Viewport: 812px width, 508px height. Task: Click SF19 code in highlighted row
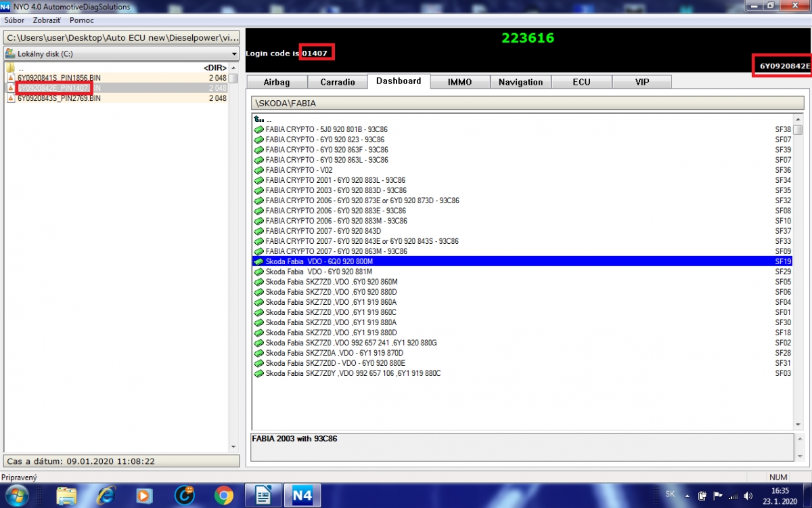[783, 261]
